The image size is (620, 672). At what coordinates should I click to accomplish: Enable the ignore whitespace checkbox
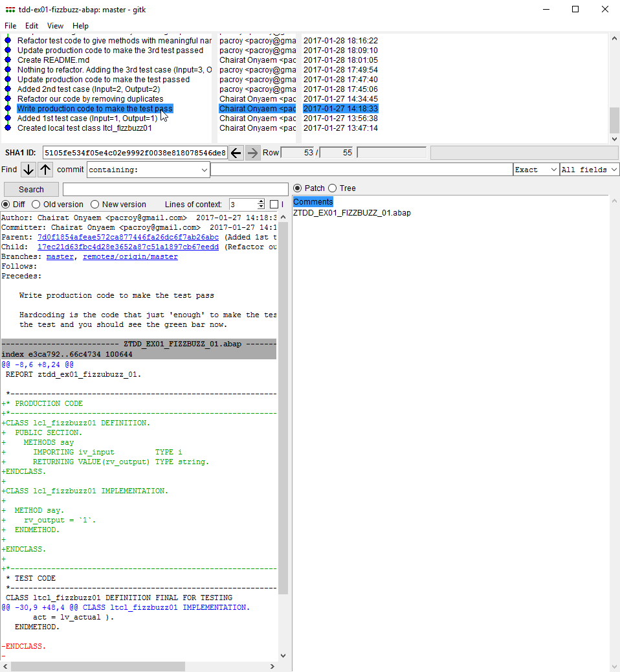click(x=274, y=204)
